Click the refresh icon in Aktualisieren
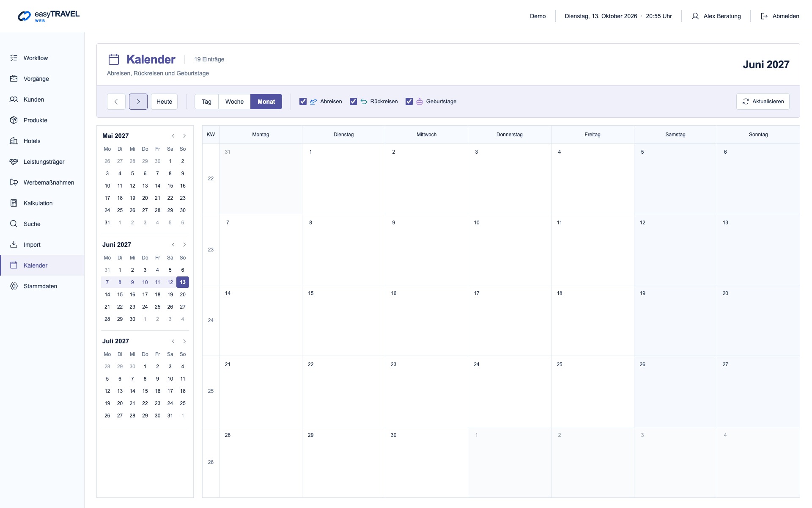 pyautogui.click(x=746, y=102)
